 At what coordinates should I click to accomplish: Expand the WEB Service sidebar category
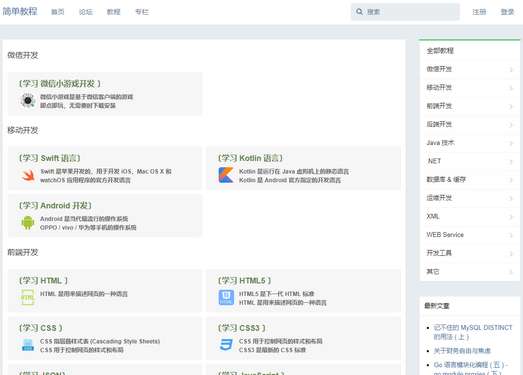[470, 235]
